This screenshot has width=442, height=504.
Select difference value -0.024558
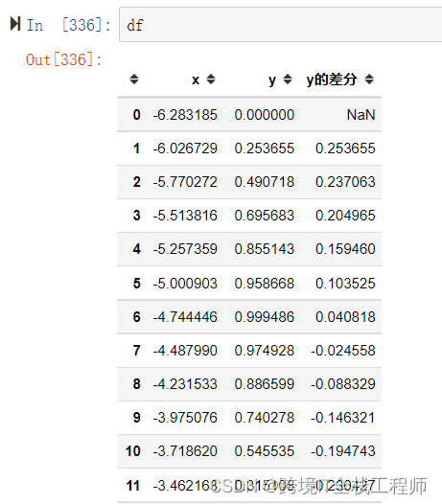pos(343,351)
